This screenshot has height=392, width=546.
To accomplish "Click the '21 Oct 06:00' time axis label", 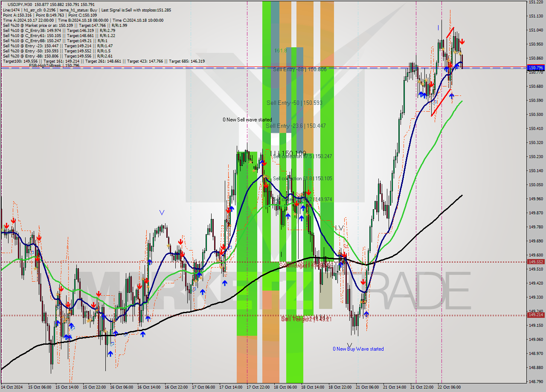I will point(367,387).
